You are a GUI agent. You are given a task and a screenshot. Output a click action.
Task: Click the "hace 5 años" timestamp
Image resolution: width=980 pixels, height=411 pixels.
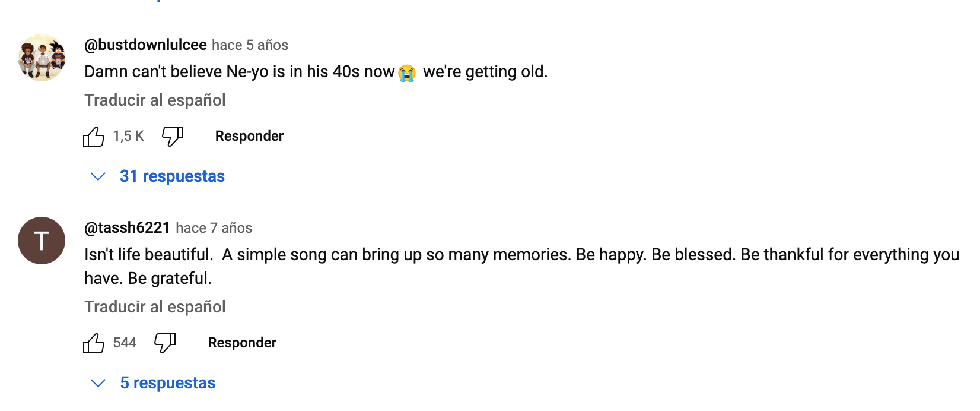click(x=250, y=45)
